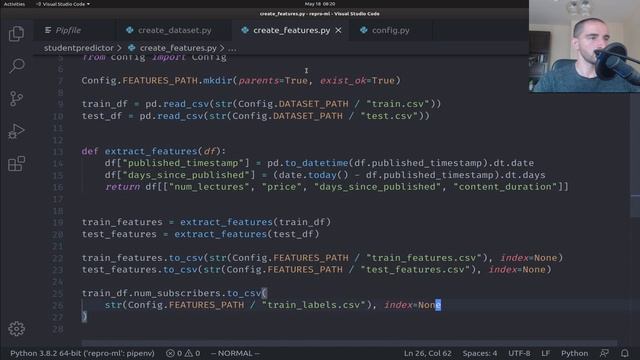
Task: Click the mkdir call on line 7
Action: coord(218,80)
